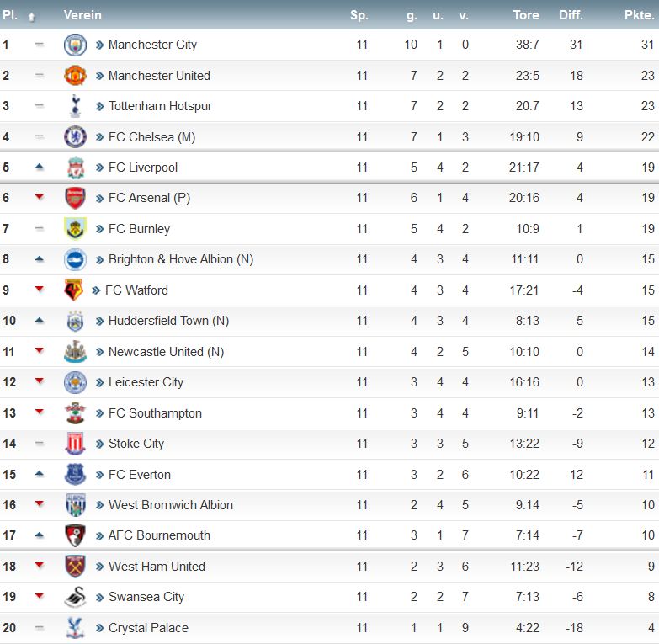Image resolution: width=659 pixels, height=644 pixels.
Task: Click the Verein column header
Action: click(x=82, y=15)
